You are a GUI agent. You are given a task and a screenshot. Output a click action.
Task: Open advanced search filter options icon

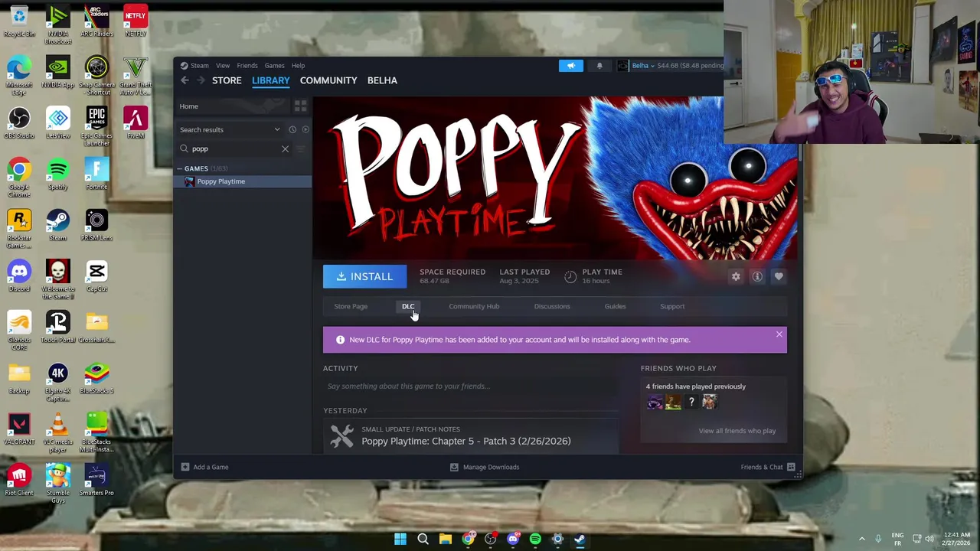[x=301, y=148]
